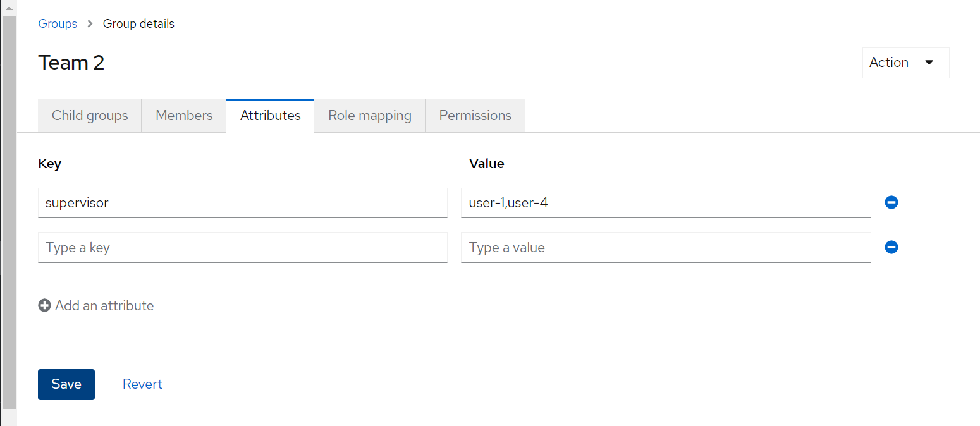Save the group attributes
Image resolution: width=980 pixels, height=426 pixels.
tap(66, 384)
